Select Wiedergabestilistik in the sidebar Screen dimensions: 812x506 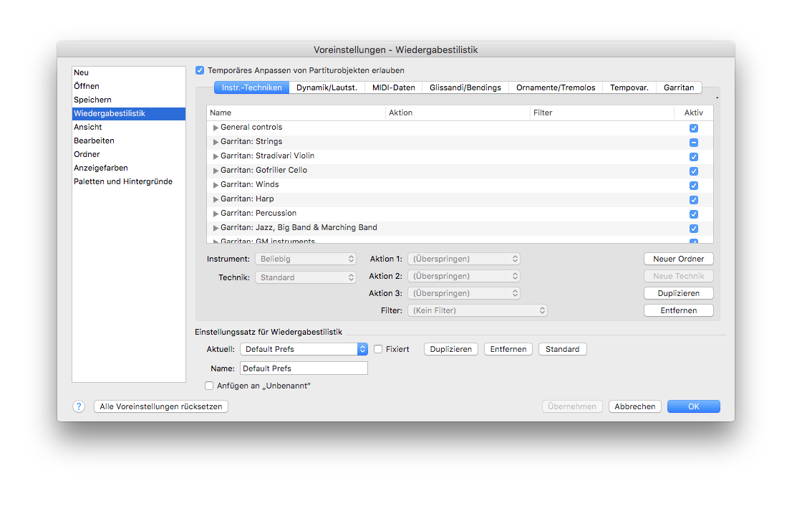pyautogui.click(x=129, y=113)
